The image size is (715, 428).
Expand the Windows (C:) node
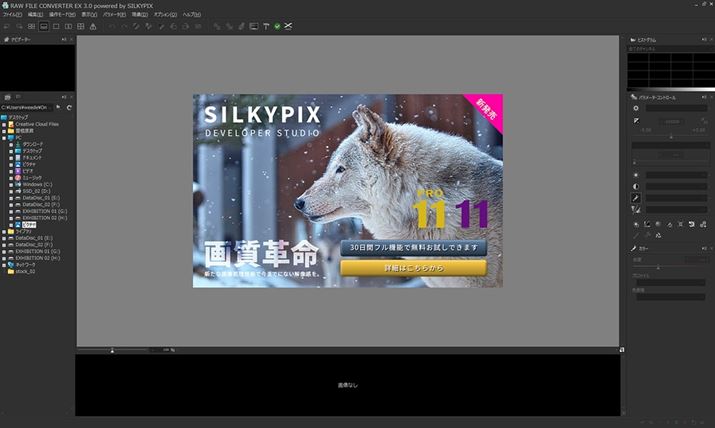point(11,184)
